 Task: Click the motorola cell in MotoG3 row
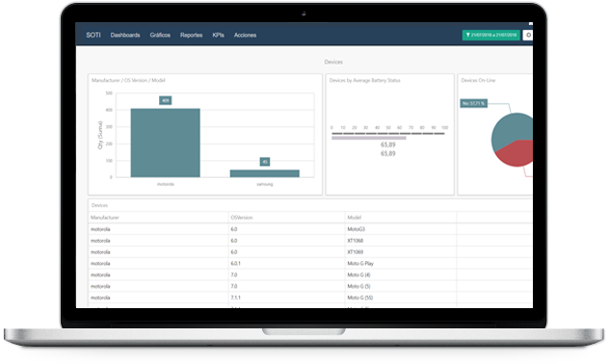coord(100,229)
